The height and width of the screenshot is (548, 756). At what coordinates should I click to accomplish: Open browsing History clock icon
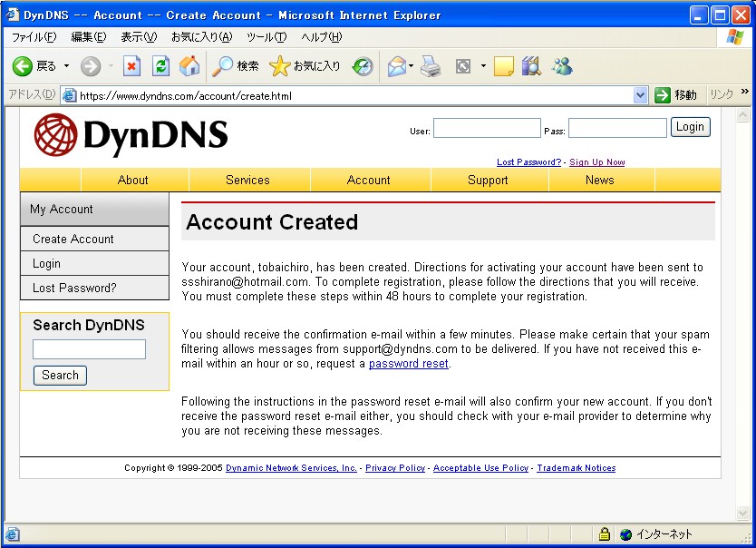coord(363,66)
